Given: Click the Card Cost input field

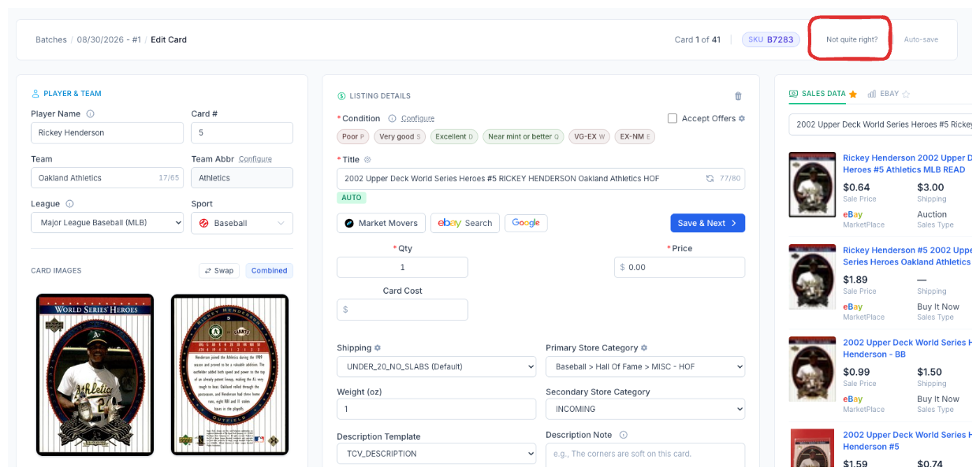Looking at the screenshot, I should [402, 310].
